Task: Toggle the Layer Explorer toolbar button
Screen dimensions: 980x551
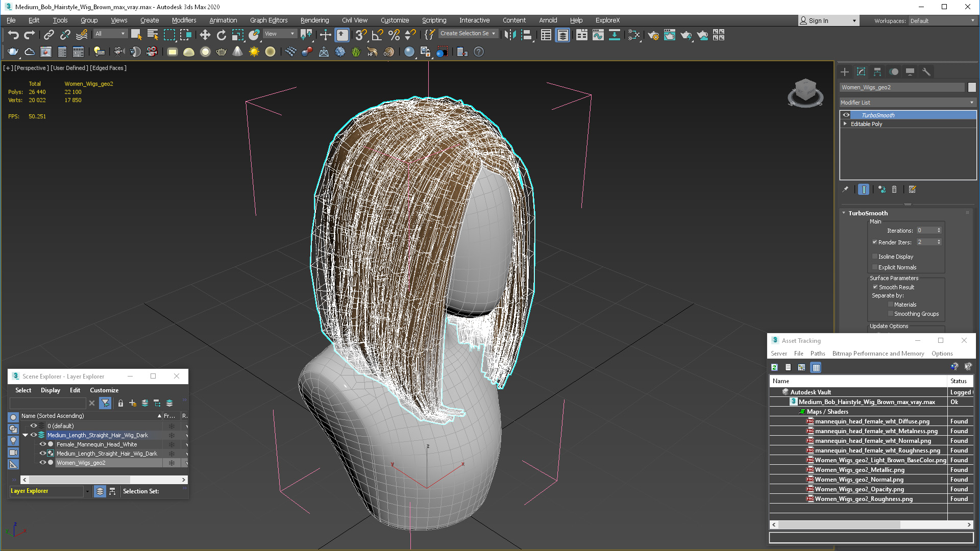Action: click(x=562, y=35)
